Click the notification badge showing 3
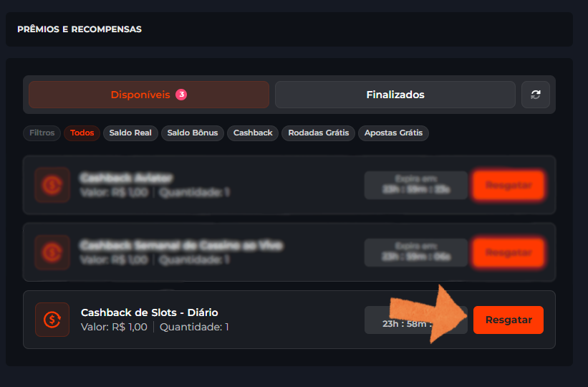Image resolution: width=588 pixels, height=387 pixels. [181, 95]
